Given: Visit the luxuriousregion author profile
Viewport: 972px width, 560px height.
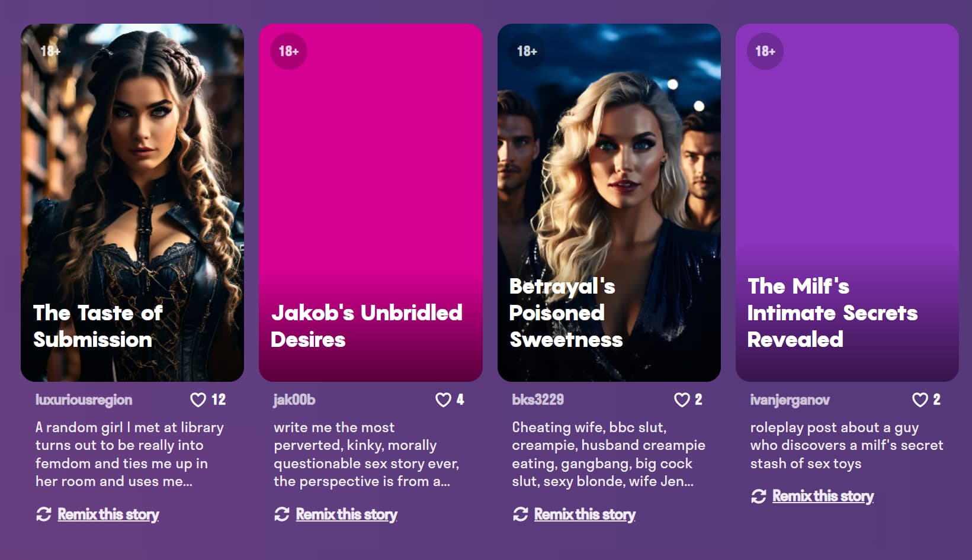Looking at the screenshot, I should pos(84,400).
